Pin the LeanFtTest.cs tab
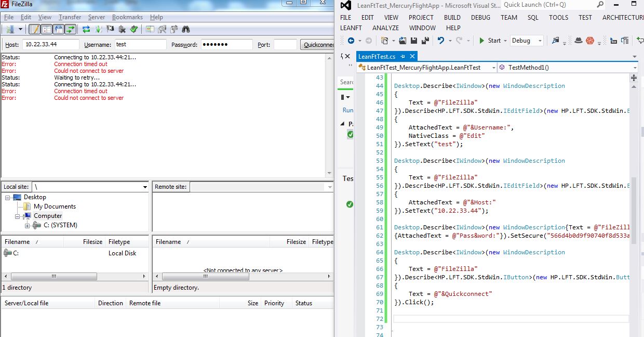Screen dimensions: 644x337 [403, 56]
